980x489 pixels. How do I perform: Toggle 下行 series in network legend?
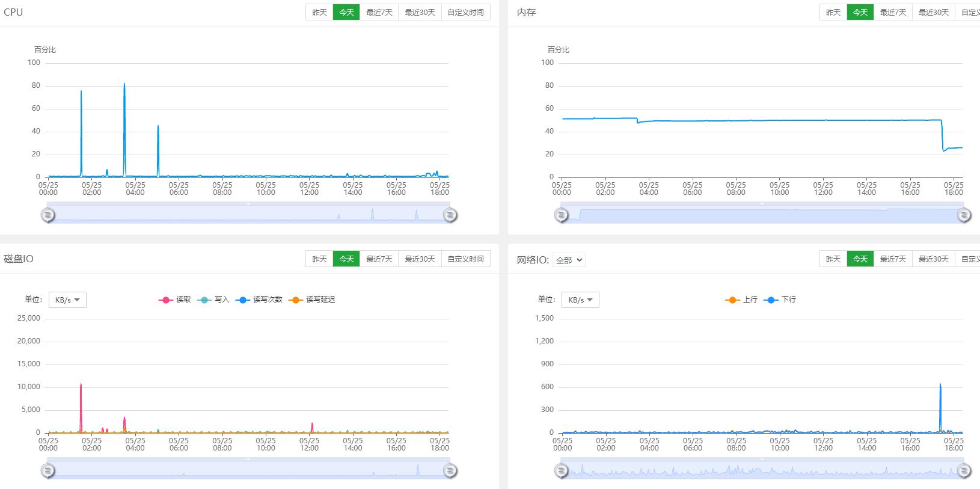click(780, 300)
